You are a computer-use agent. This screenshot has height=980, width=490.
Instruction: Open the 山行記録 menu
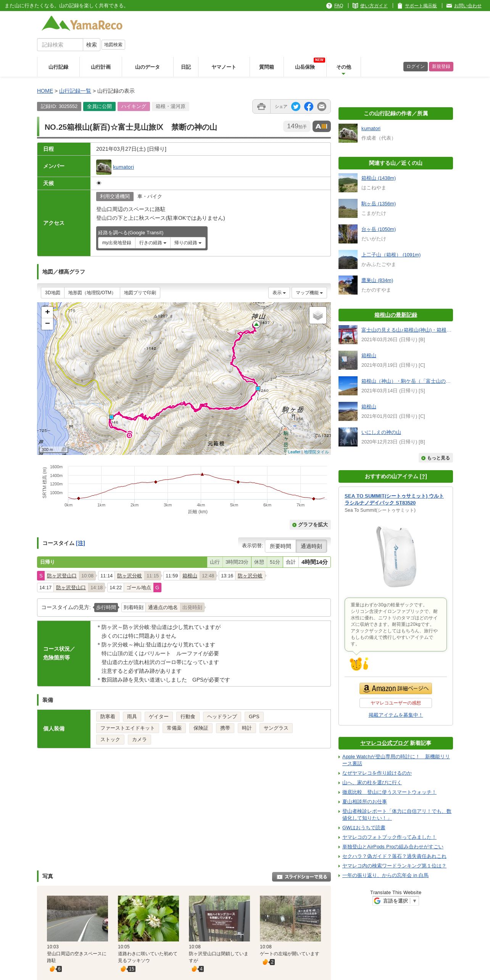58,67
